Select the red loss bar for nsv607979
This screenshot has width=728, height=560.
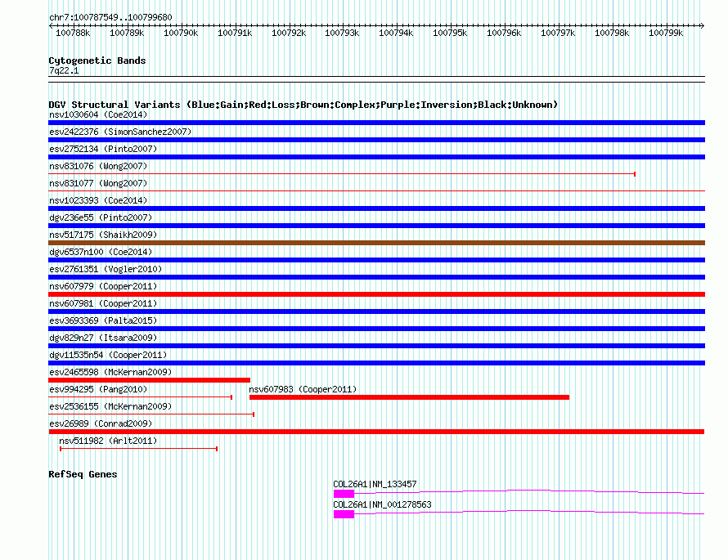click(x=376, y=294)
